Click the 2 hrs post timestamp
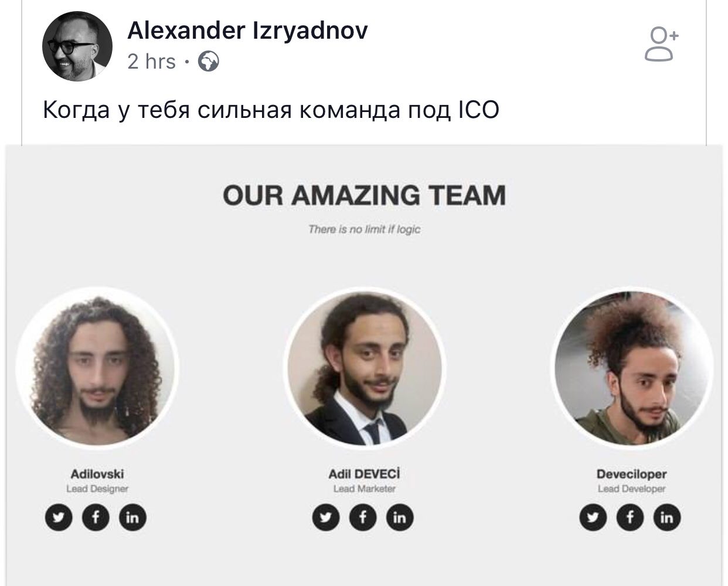This screenshot has width=728, height=586. pyautogui.click(x=151, y=62)
